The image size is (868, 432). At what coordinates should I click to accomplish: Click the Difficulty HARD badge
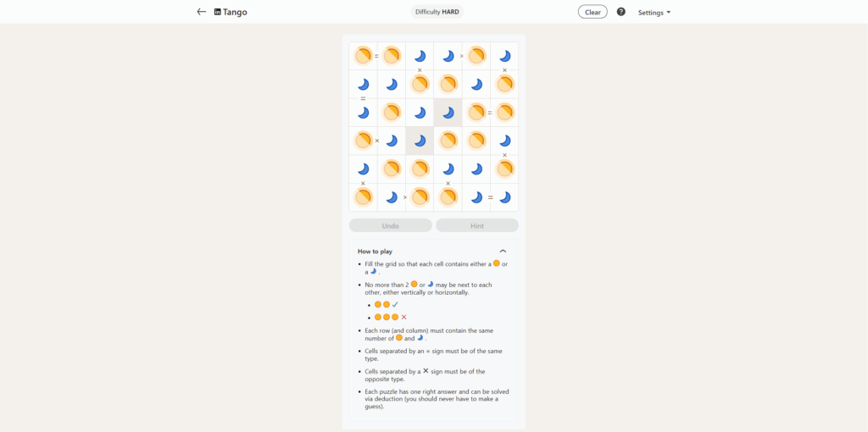[437, 12]
